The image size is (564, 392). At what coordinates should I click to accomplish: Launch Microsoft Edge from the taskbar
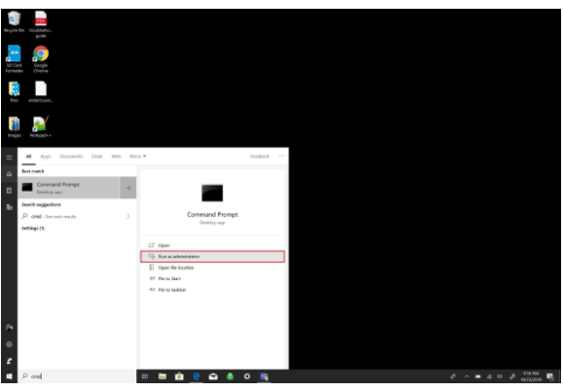pyautogui.click(x=196, y=376)
